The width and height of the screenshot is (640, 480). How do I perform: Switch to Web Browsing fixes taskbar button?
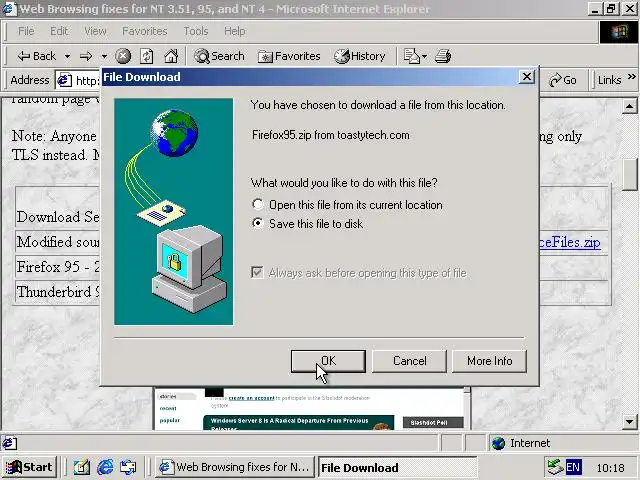[x=234, y=467]
